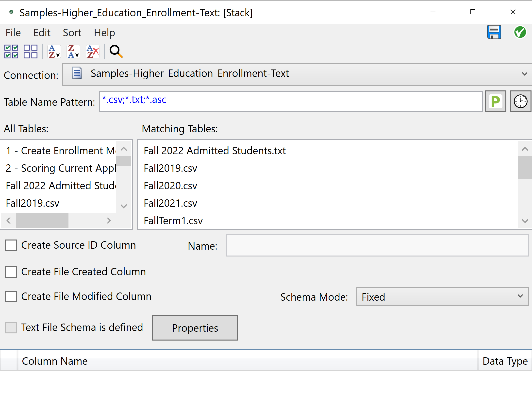Open the Sort menu
The image size is (532, 412).
click(x=72, y=33)
